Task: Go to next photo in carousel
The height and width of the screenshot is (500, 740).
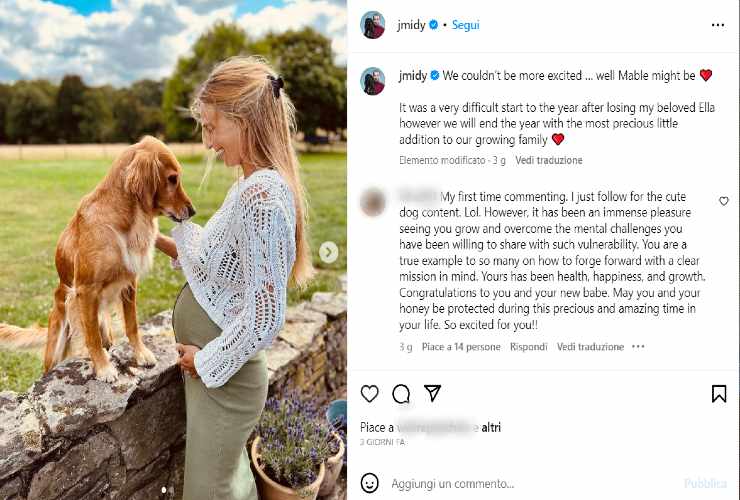Action: [x=328, y=252]
